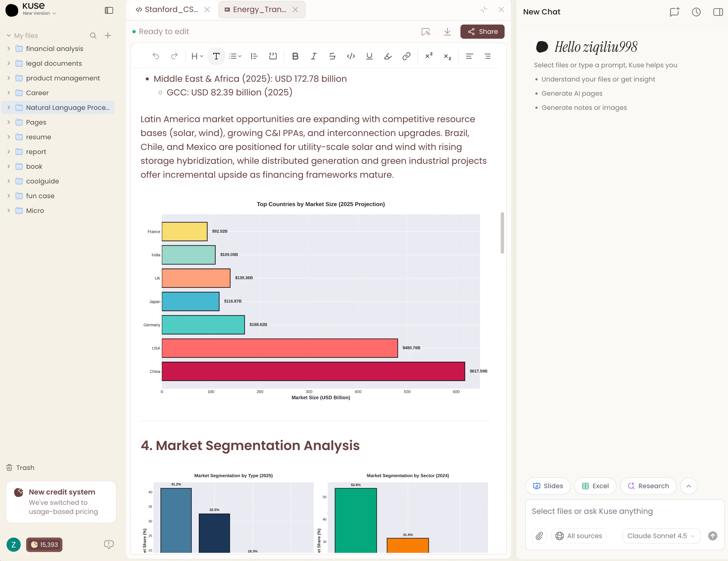Expand the legal documents folder
The image size is (728, 561).
coord(9,63)
